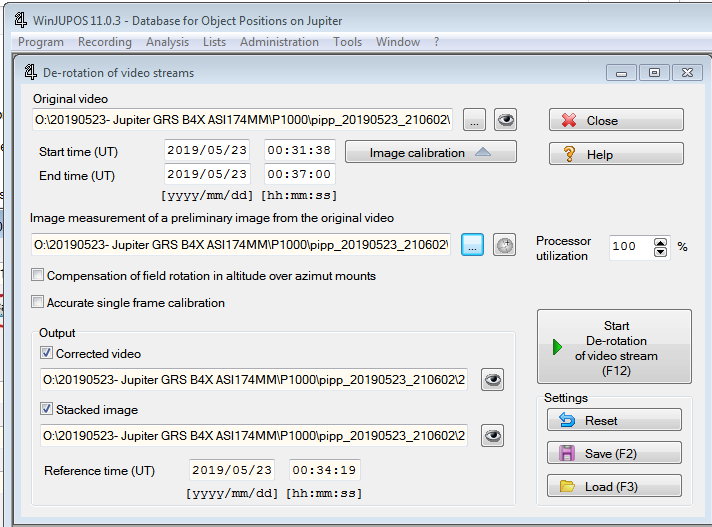Reset the settings

point(614,420)
